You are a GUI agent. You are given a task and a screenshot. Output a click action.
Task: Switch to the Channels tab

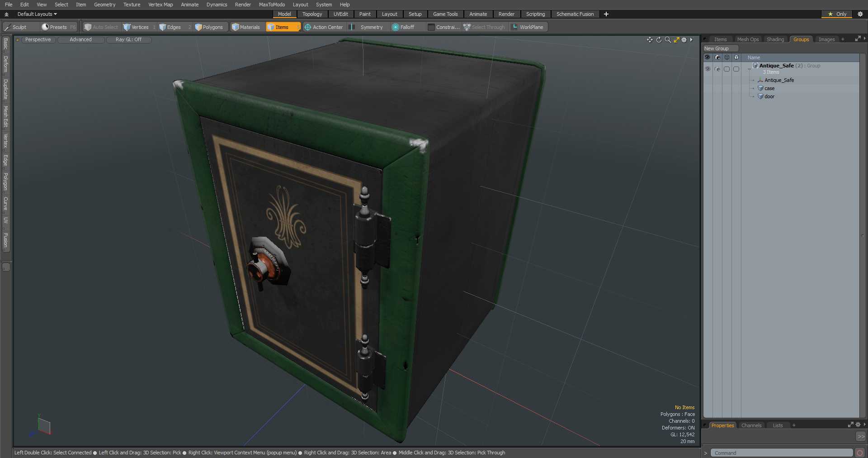(x=751, y=425)
